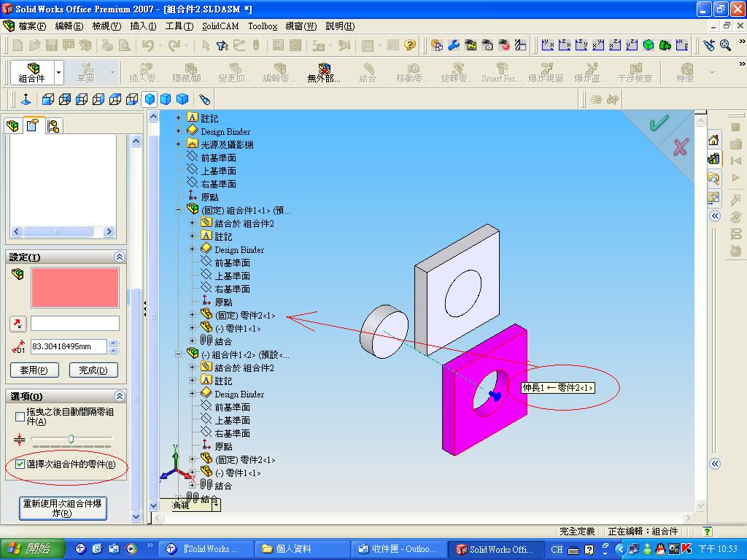Click the Windows 開始 Start button
The width and height of the screenshot is (747, 560).
(32, 549)
